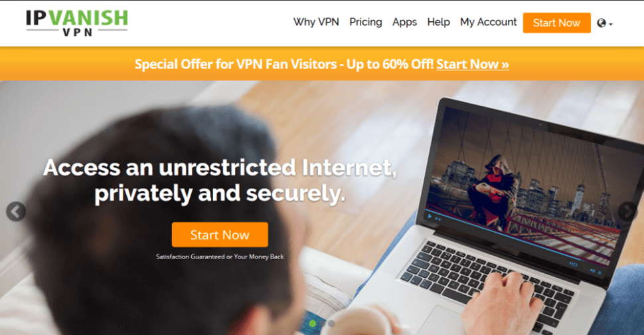Select the green first carousel dot
644x335 pixels.
tap(313, 324)
